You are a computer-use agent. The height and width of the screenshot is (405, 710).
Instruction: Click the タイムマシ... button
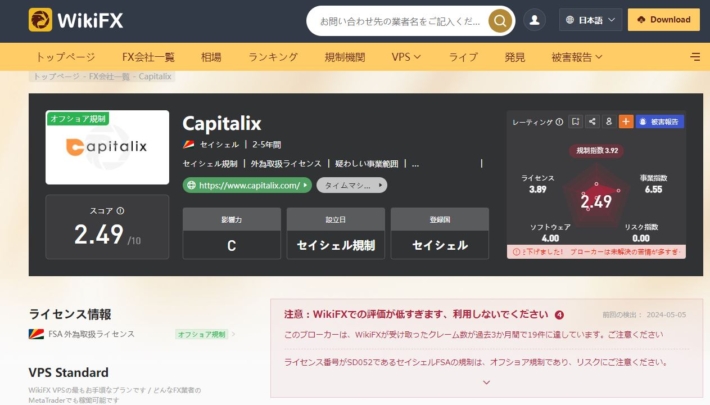tap(352, 185)
